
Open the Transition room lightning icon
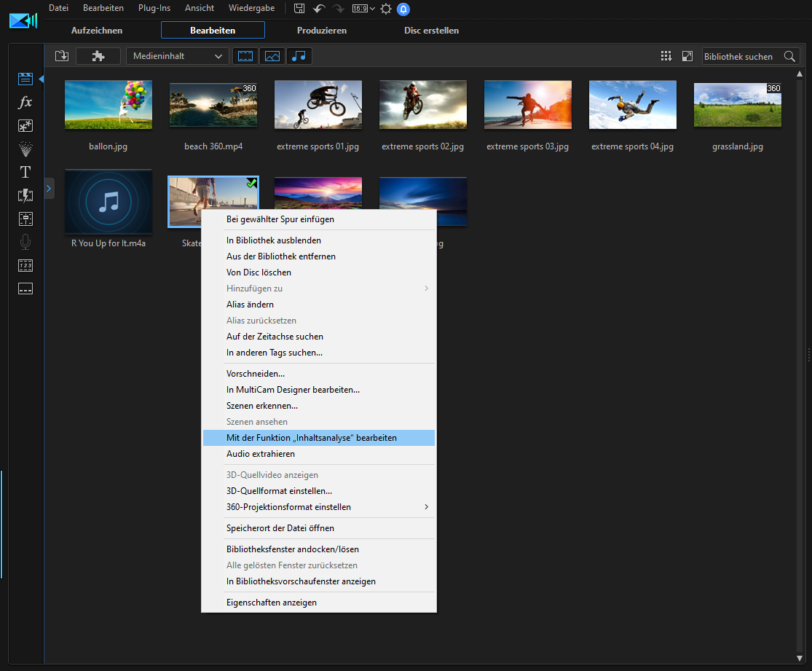25,195
